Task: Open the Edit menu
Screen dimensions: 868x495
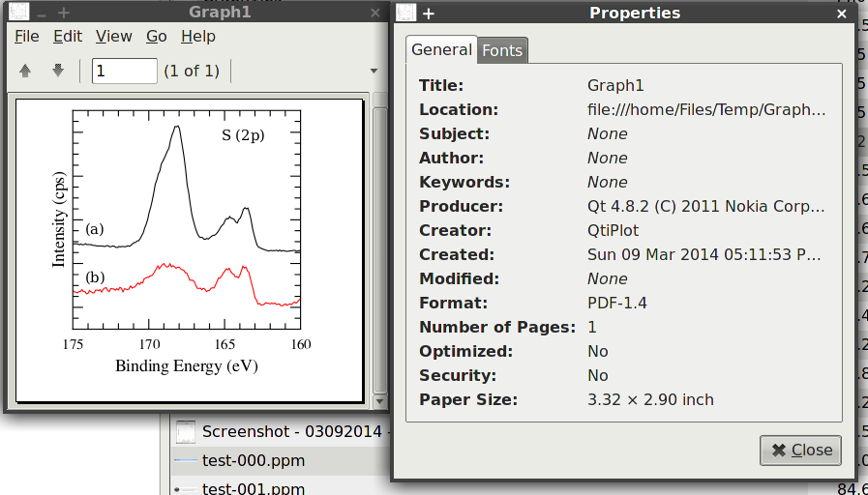Action: 68,37
